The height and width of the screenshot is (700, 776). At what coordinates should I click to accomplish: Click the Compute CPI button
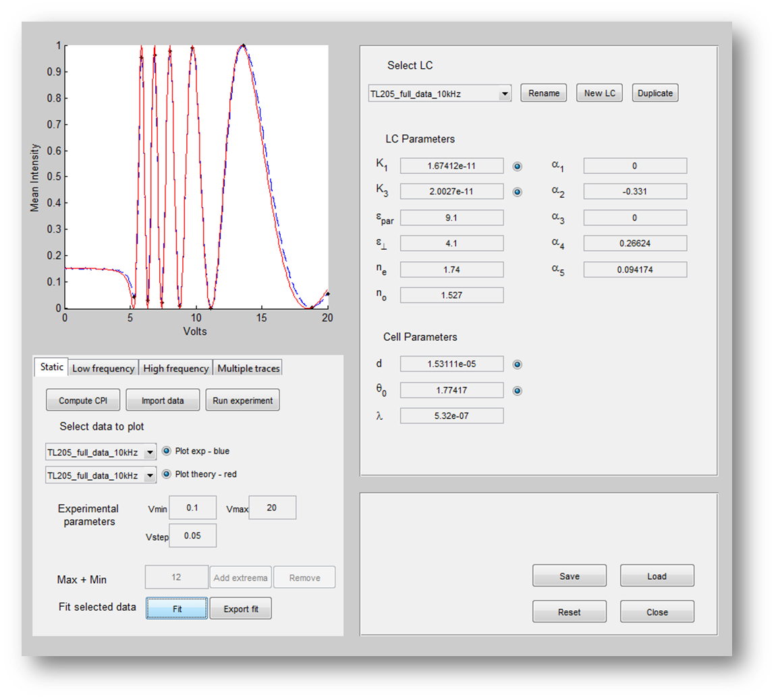83,400
